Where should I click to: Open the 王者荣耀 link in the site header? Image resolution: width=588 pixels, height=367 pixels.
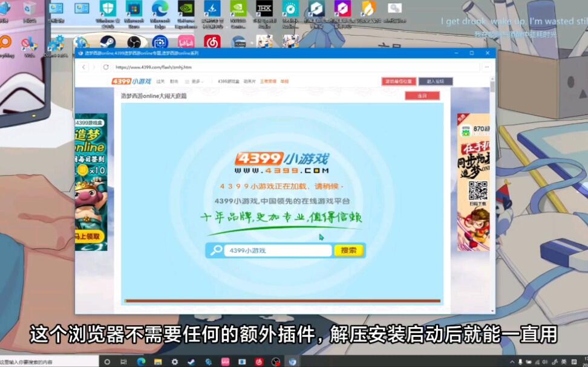pyautogui.click(x=268, y=82)
